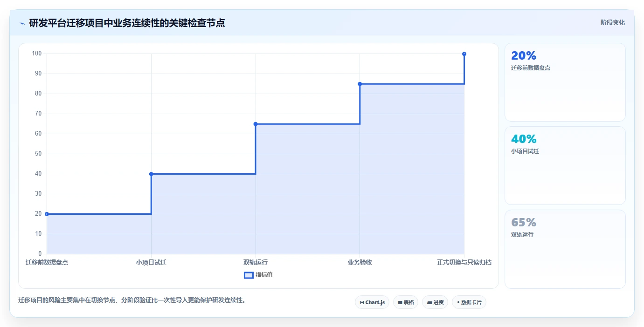Click the footnote text about 迁移项目的风险
644x327 pixels.
132,300
